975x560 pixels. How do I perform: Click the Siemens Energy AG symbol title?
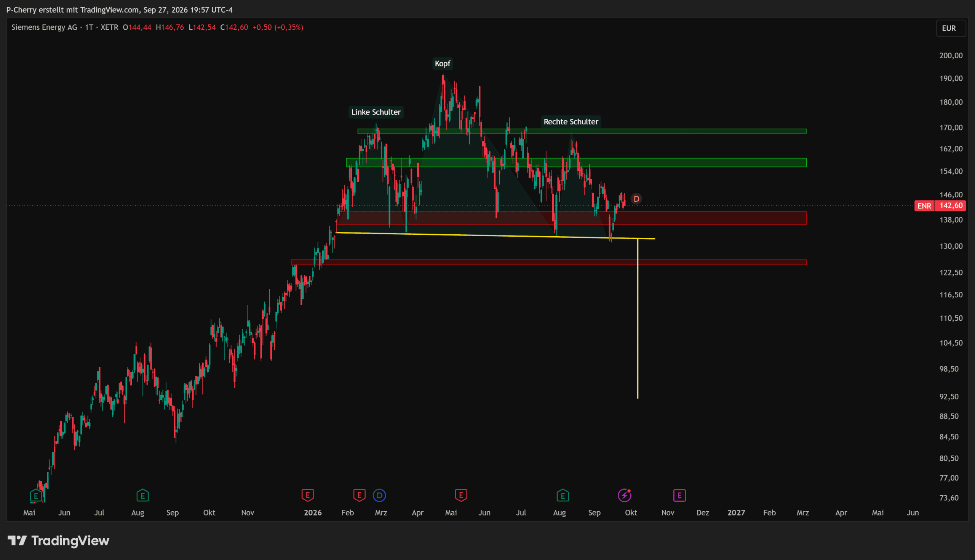coord(44,27)
